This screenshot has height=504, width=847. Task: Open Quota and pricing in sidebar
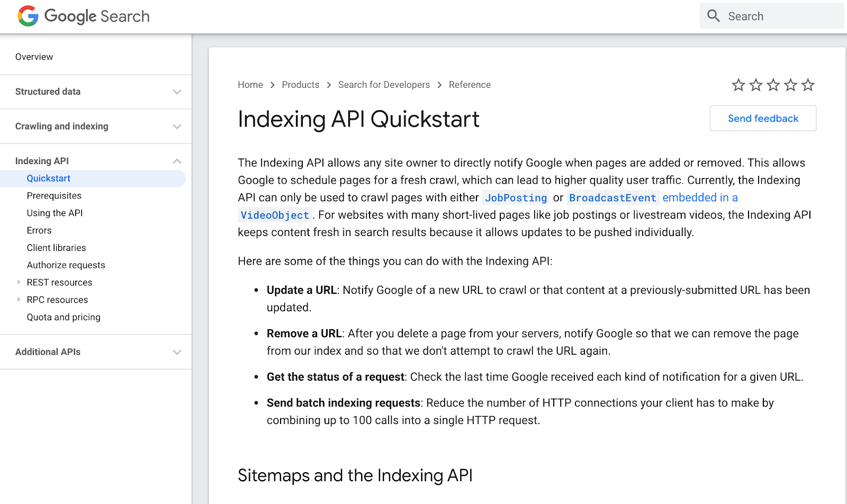click(64, 317)
